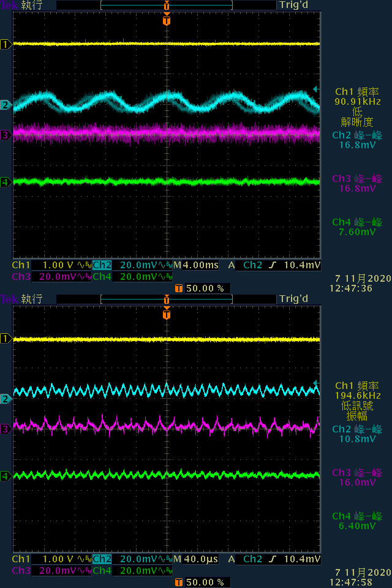Click the Trig'd status above the 4.00ms capture

pyautogui.click(x=294, y=6)
